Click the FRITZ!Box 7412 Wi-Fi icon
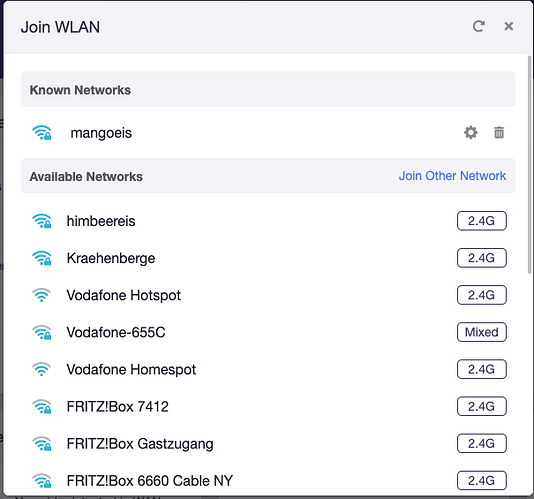 tap(42, 406)
